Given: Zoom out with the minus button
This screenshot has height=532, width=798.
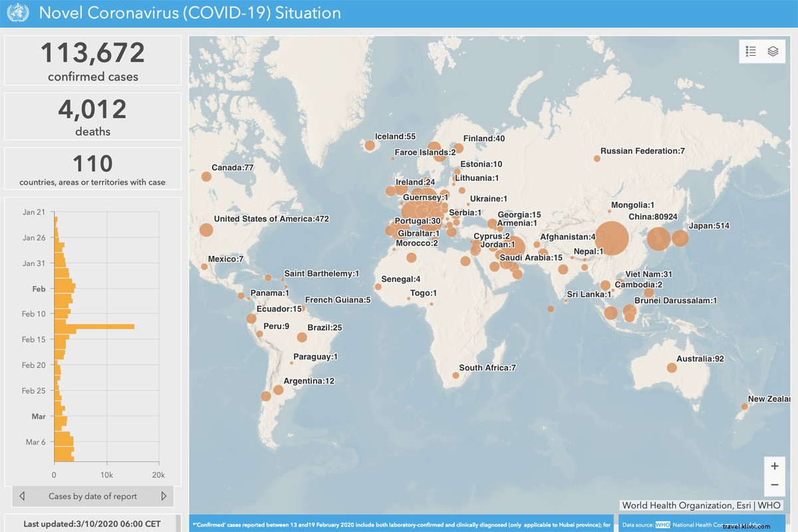Looking at the screenshot, I should 774,485.
